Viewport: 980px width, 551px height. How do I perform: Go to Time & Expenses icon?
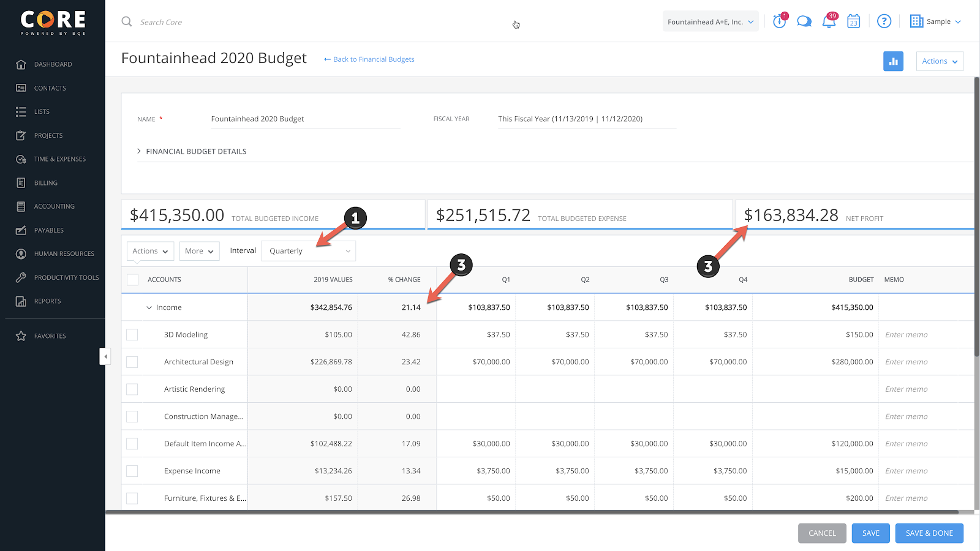[21, 159]
